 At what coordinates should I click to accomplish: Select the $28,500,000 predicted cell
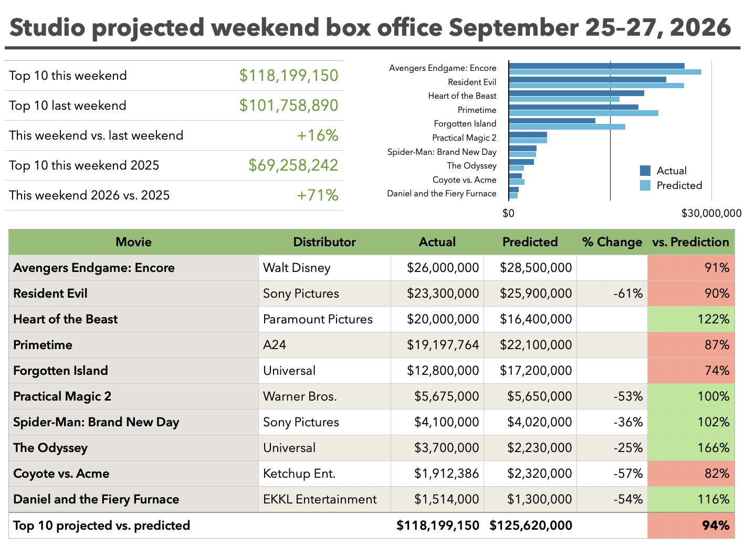click(x=530, y=268)
